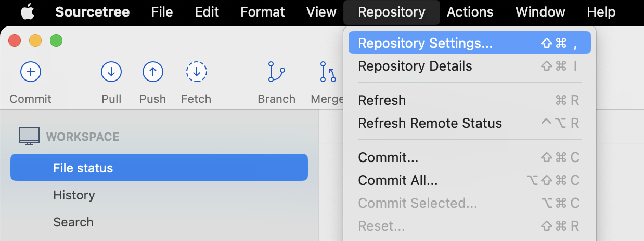644x241 pixels.
Task: Click the Workspace monitor icon
Action: [29, 136]
